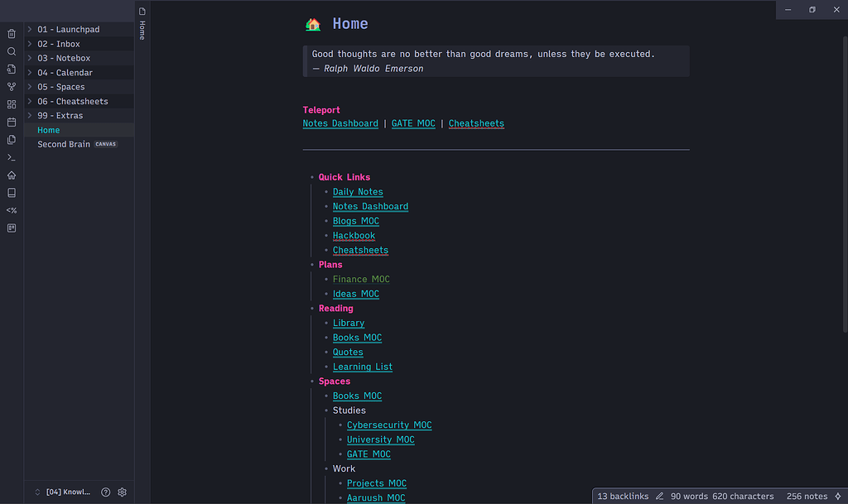Click the diamond icon at status bar end
The width and height of the screenshot is (848, 504).
click(x=837, y=496)
